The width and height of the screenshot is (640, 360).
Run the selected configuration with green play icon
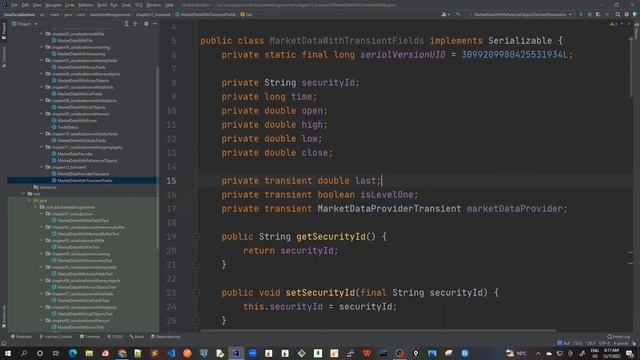tap(581, 14)
